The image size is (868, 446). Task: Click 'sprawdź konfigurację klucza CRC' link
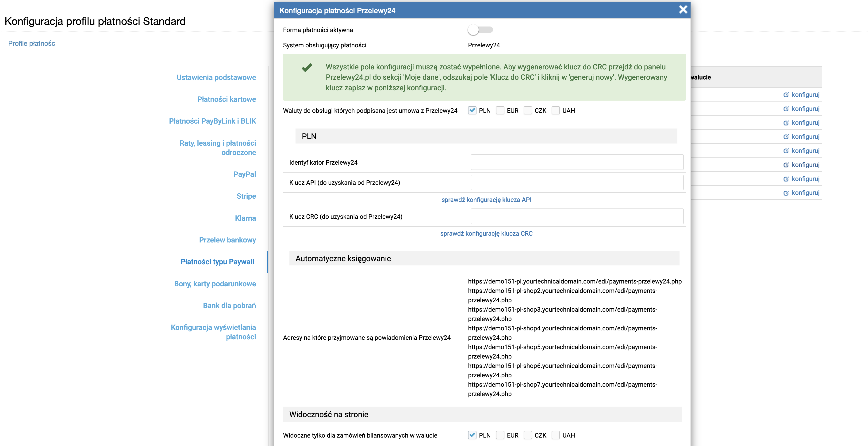(x=486, y=233)
